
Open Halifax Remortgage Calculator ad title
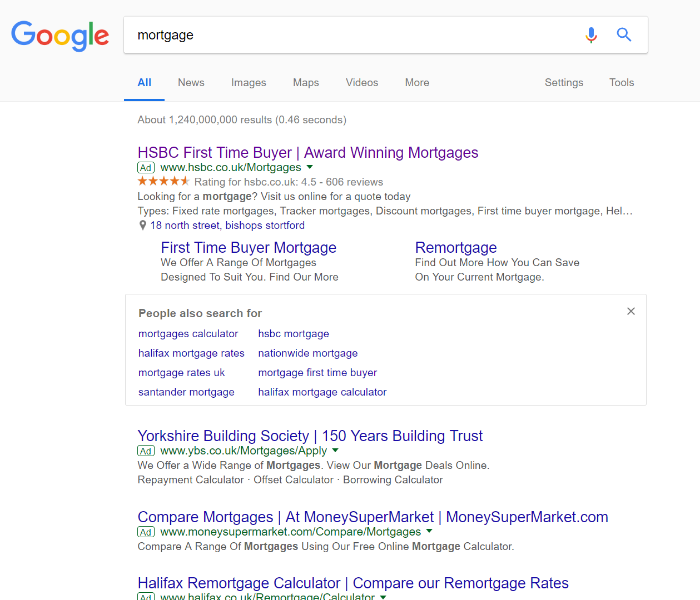tap(353, 583)
